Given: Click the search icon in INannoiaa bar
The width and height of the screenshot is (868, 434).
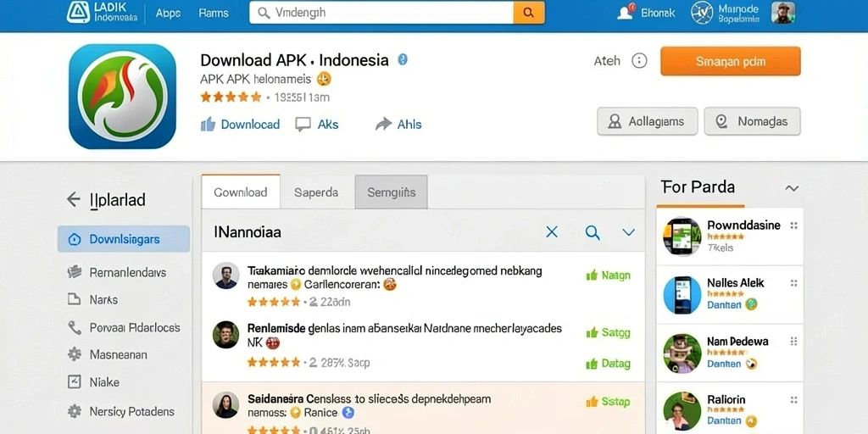Looking at the screenshot, I should 593,232.
